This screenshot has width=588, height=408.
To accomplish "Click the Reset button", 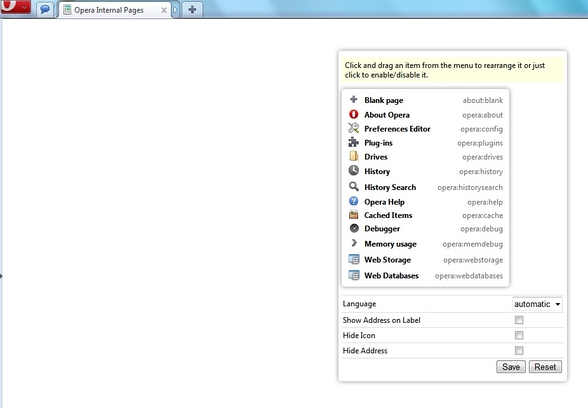I will 545,367.
